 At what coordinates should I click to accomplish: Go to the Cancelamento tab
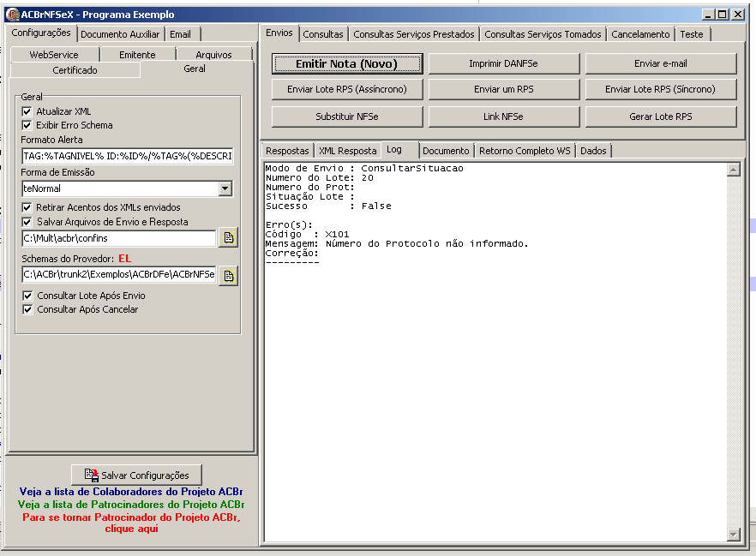640,34
